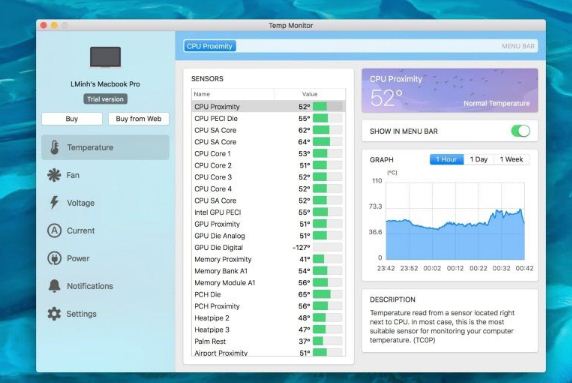Select the Intel GPU PECI row
Image resolution: width=572 pixels, height=383 pixels.
click(x=268, y=212)
